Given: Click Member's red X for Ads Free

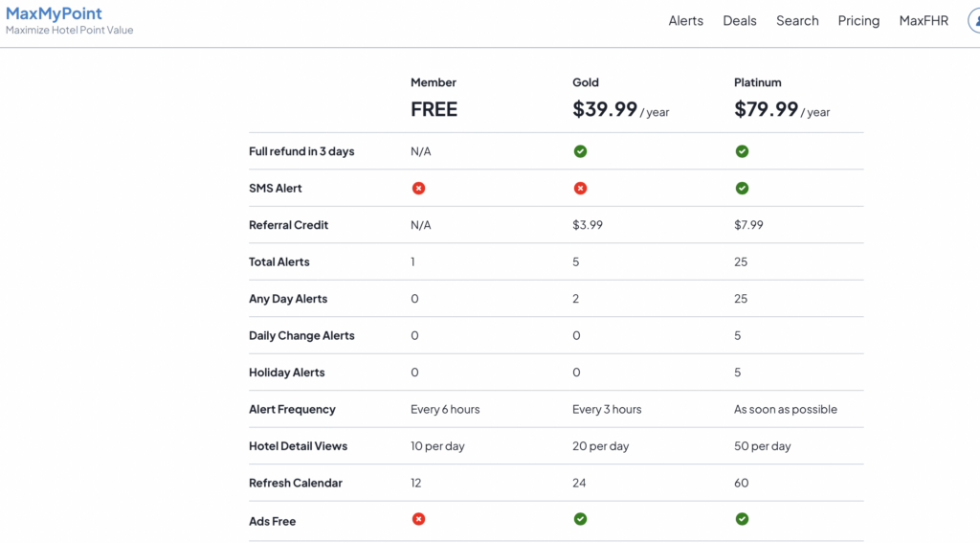Looking at the screenshot, I should [x=418, y=519].
